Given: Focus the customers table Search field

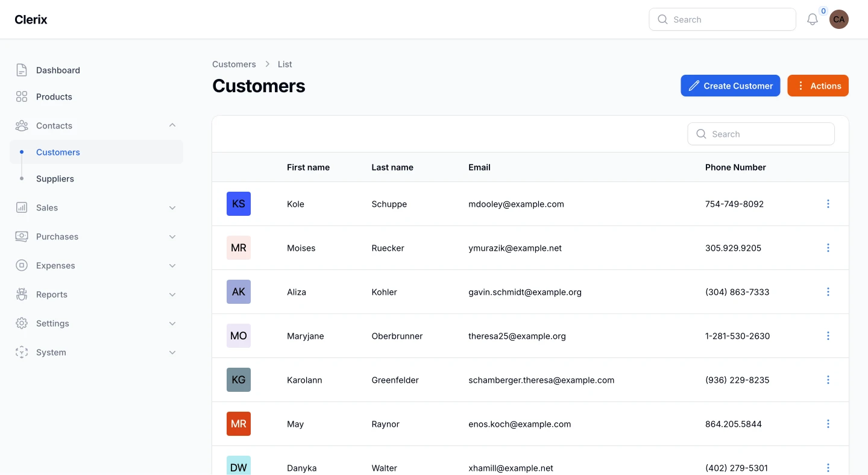Looking at the screenshot, I should click(x=761, y=134).
